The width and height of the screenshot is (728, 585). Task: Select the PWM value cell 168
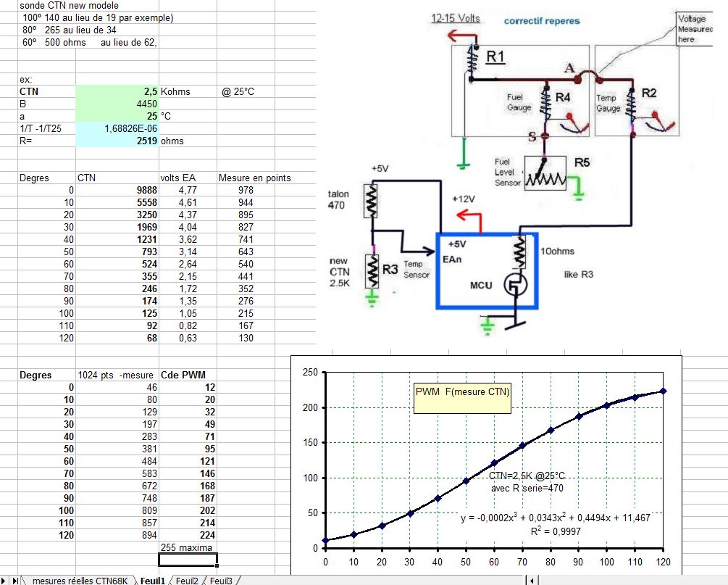[x=188, y=486]
